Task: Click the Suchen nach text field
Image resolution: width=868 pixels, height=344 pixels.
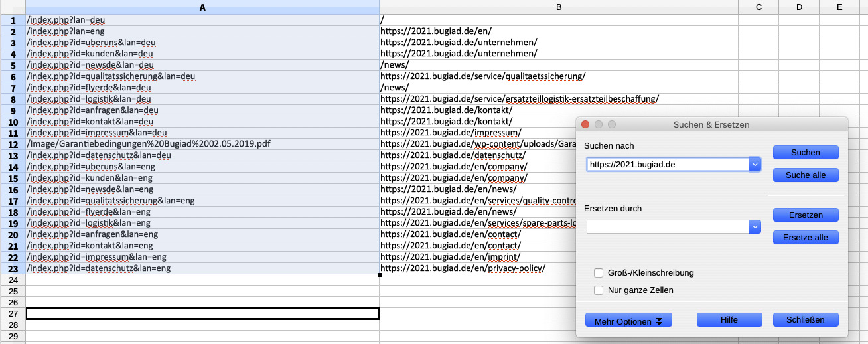Action: point(667,165)
